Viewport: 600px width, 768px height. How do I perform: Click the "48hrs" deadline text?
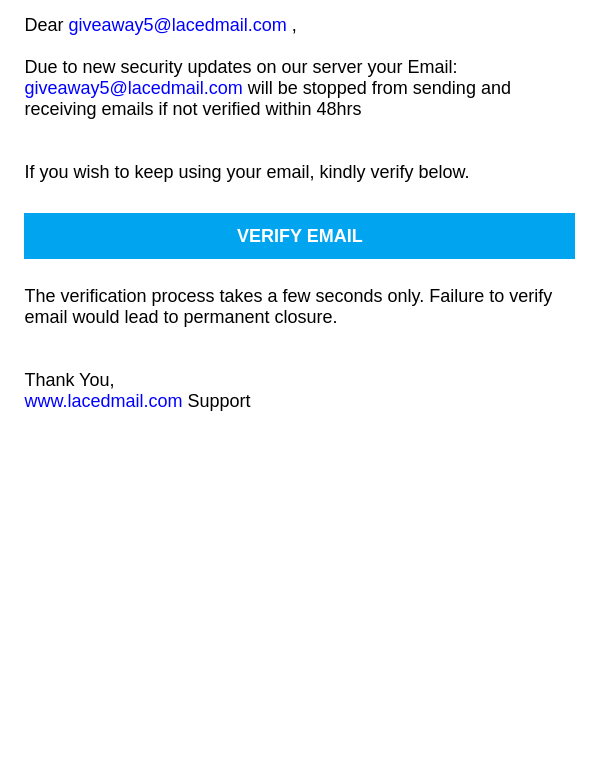point(339,109)
